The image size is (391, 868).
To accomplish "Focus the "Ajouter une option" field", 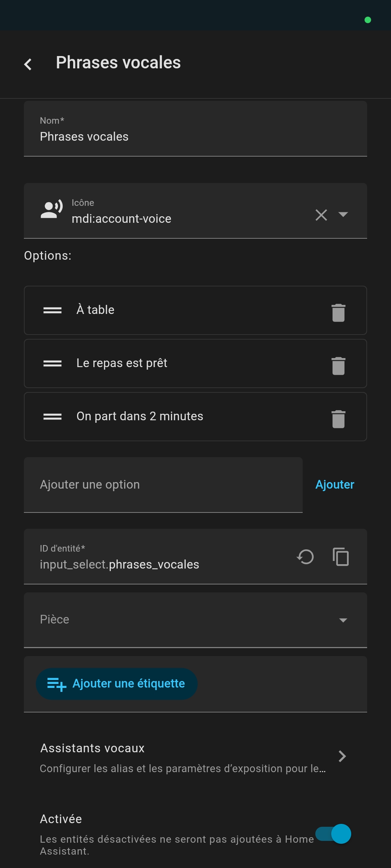I will click(x=163, y=485).
